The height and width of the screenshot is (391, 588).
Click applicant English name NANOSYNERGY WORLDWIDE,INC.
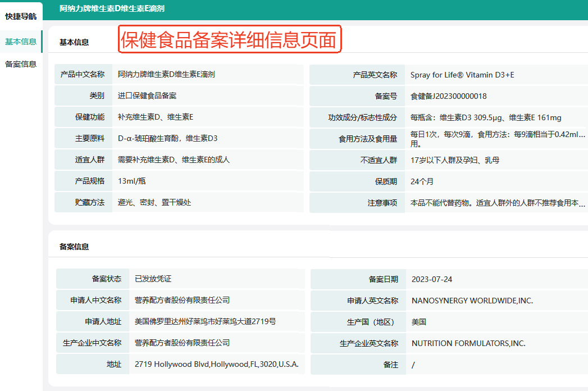click(x=472, y=301)
